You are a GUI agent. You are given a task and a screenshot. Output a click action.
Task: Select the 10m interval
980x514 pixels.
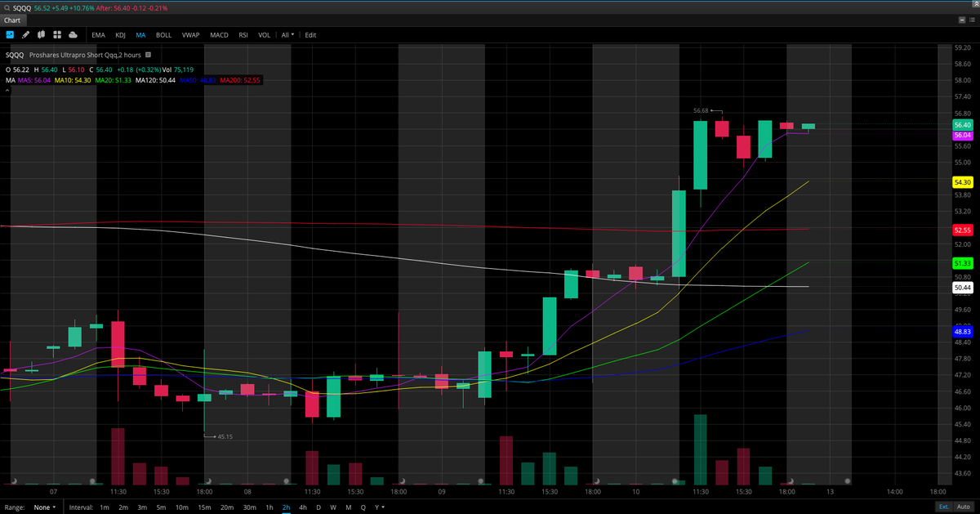(182, 507)
